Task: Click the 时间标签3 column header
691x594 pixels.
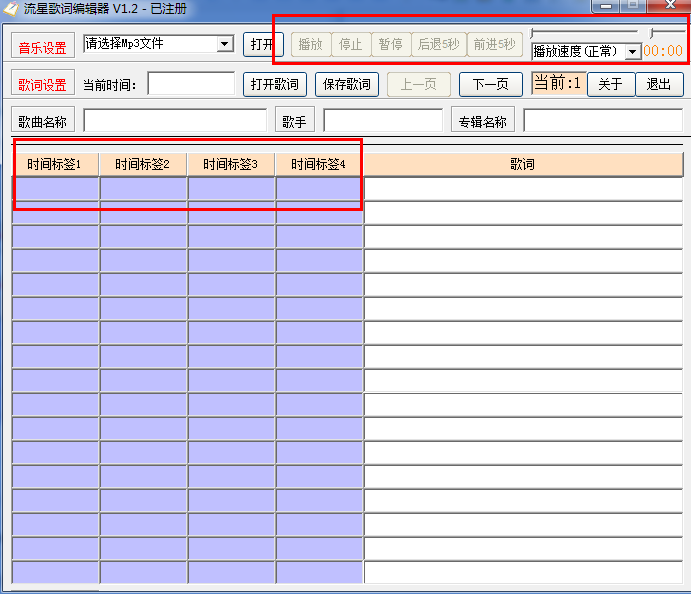Action: pos(231,164)
